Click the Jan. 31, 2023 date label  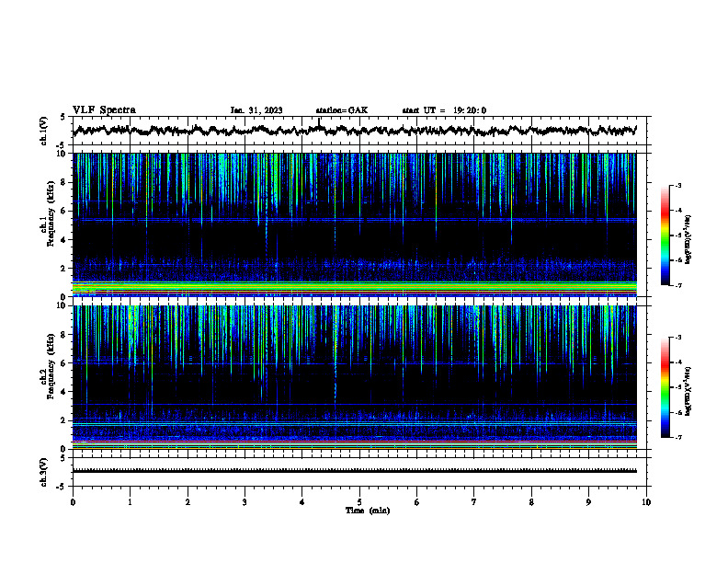click(x=256, y=110)
